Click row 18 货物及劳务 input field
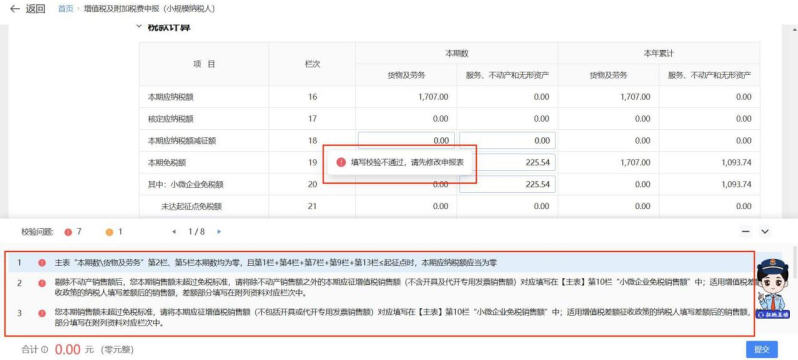Screen dimensions: 798x360 tap(406, 141)
